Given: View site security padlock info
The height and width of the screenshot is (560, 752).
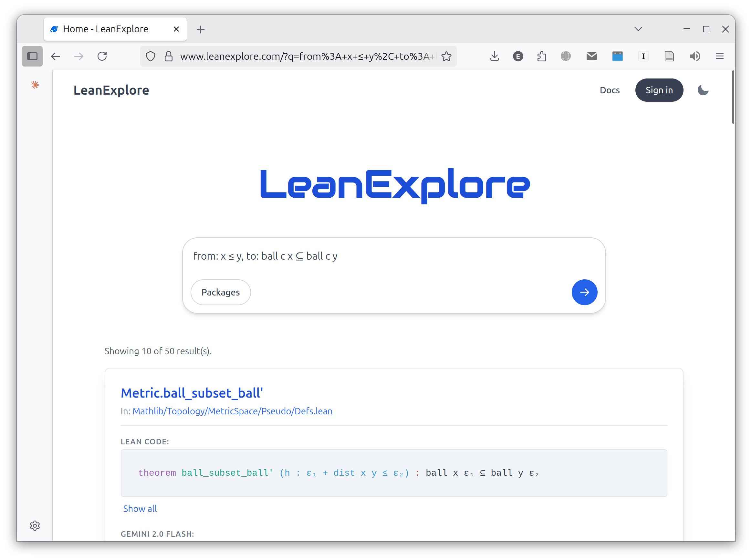Looking at the screenshot, I should pos(169,56).
